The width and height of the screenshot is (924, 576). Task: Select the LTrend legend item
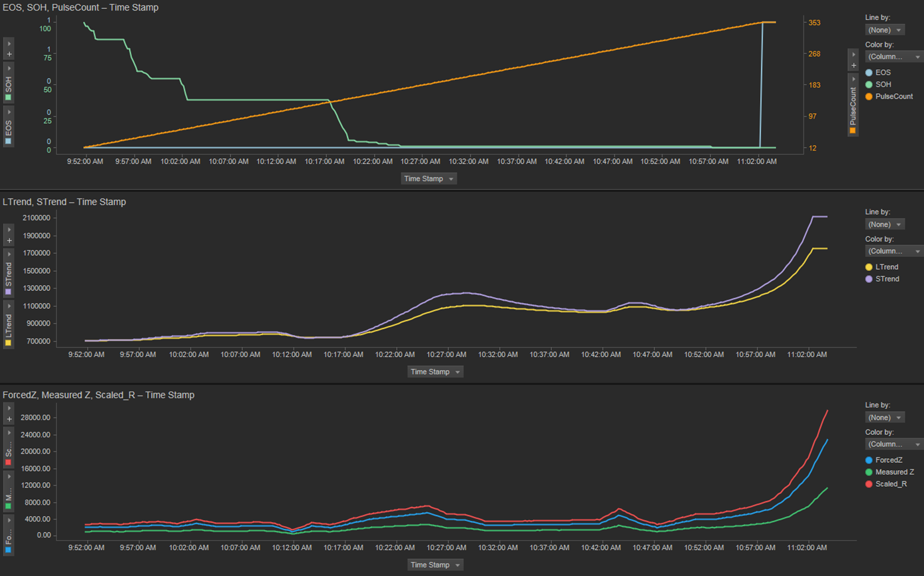pos(882,267)
